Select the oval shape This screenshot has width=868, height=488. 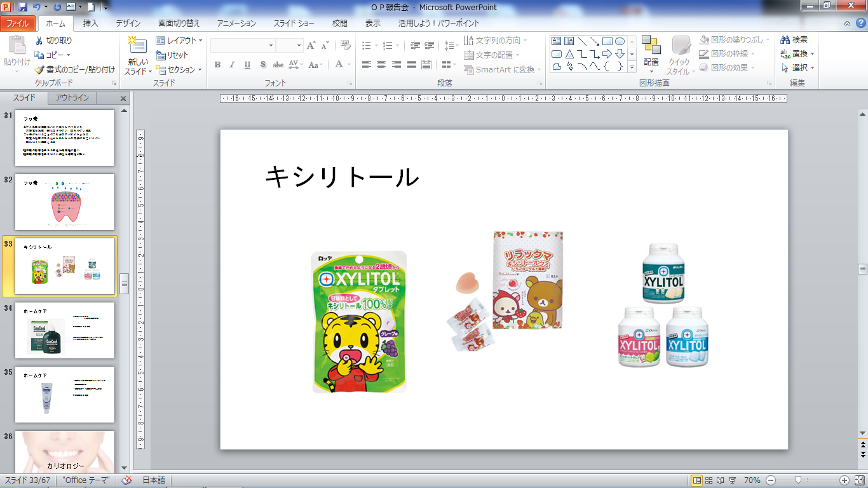pos(620,41)
